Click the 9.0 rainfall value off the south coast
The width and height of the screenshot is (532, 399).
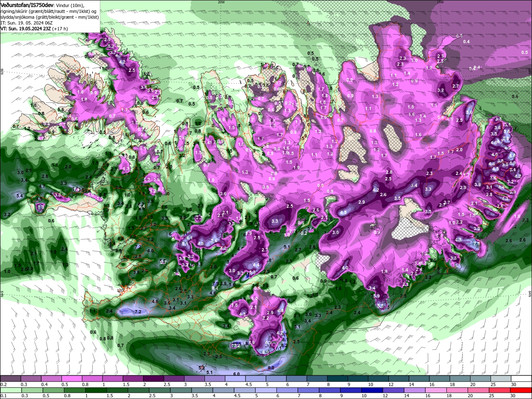point(271,368)
